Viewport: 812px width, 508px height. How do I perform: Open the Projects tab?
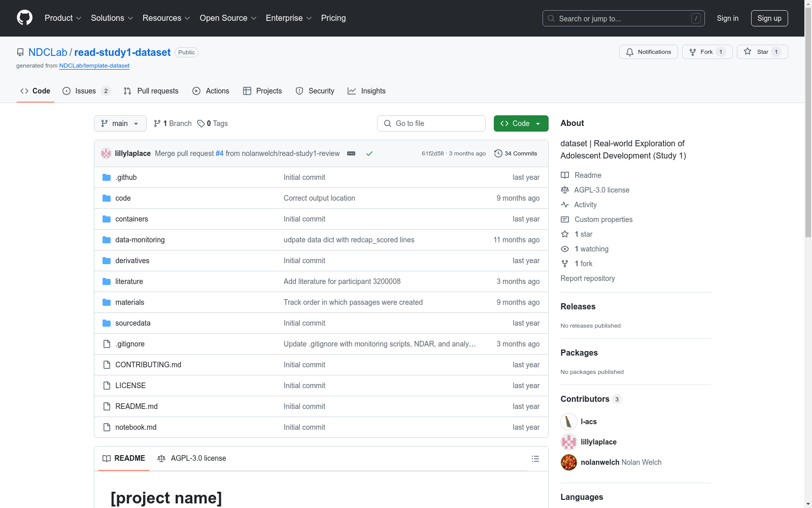coord(262,91)
